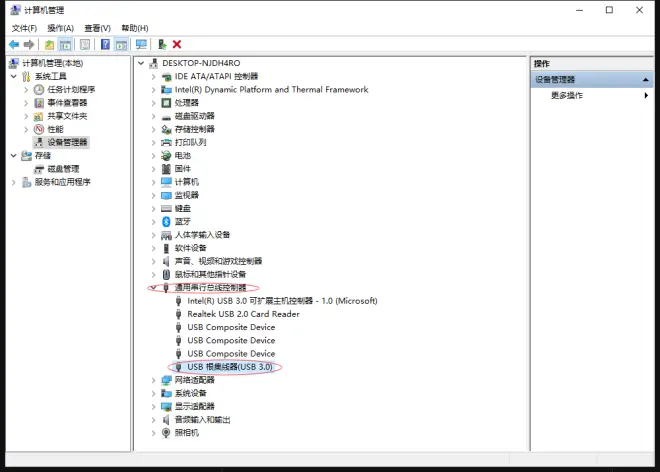
Task: Select the 共享文件夹 icon
Action: tap(39, 116)
